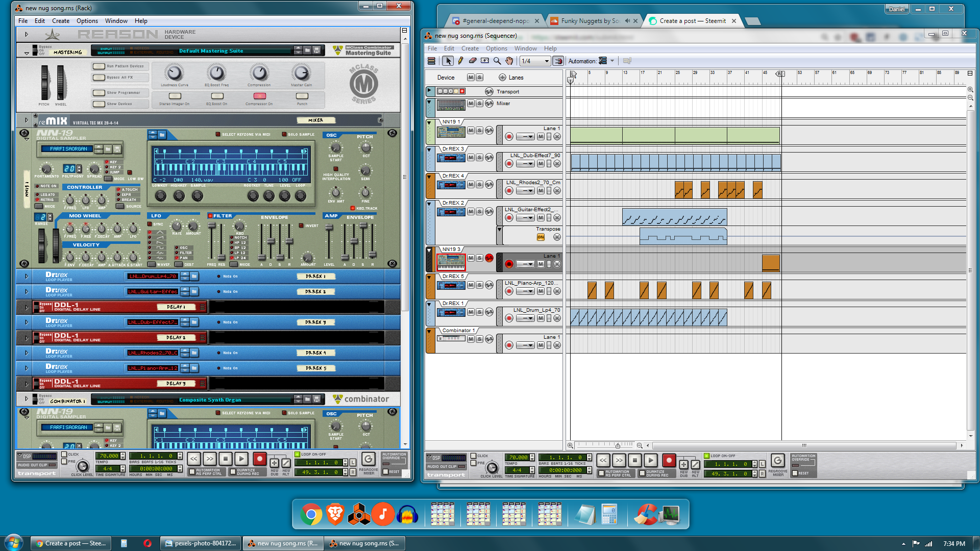Open Audacity headphones icon in dock
This screenshot has width=980, height=551.
(x=407, y=514)
